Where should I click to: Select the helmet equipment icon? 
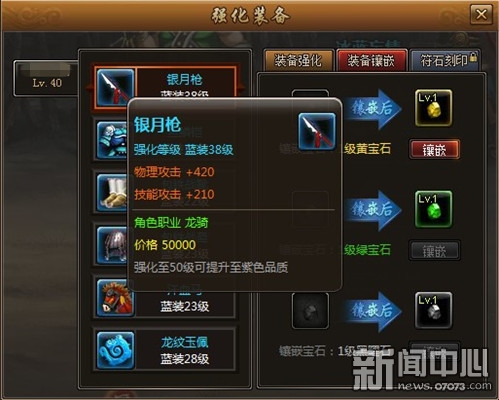[x=112, y=245]
